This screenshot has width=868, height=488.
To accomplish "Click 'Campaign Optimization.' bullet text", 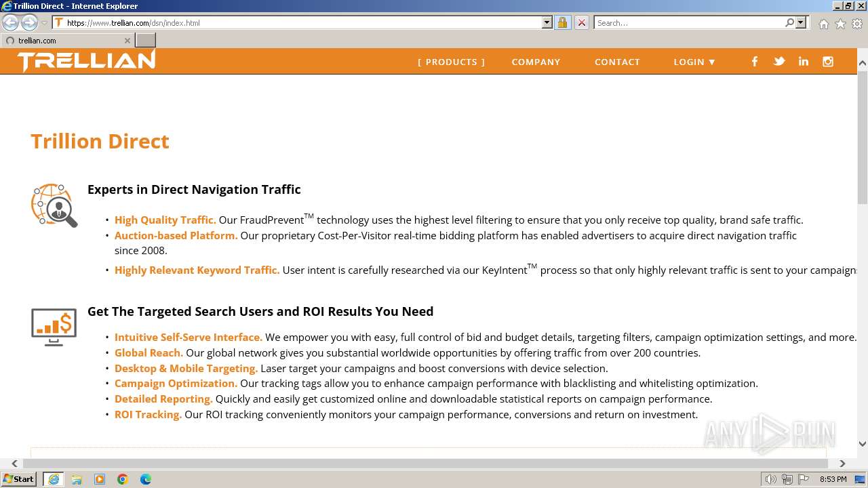I will point(176,383).
